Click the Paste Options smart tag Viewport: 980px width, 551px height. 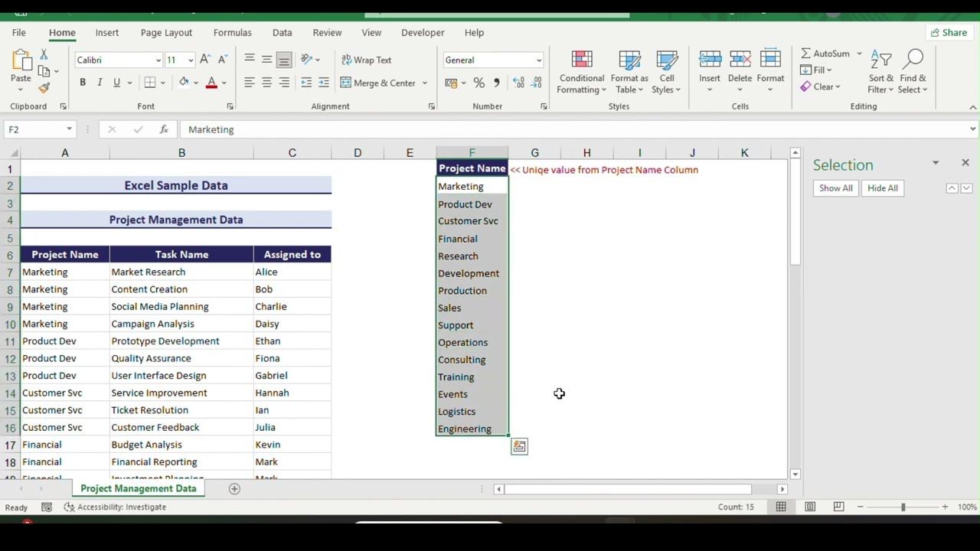tap(519, 446)
